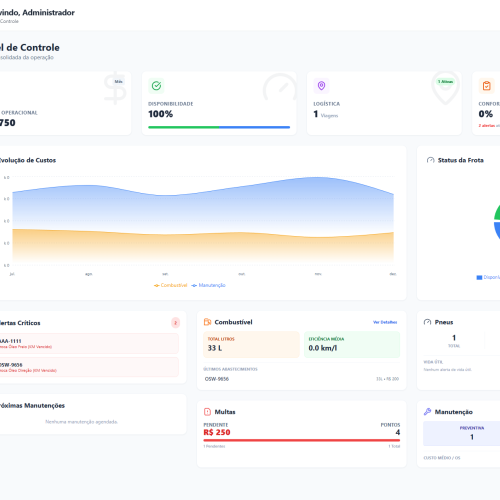
Task: Click the red alert icon beside Multas
Action: coord(207,412)
